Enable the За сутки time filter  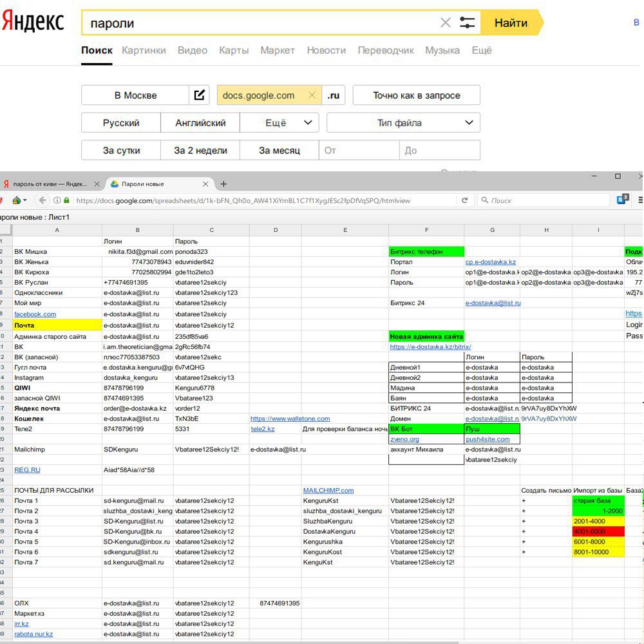coord(120,151)
